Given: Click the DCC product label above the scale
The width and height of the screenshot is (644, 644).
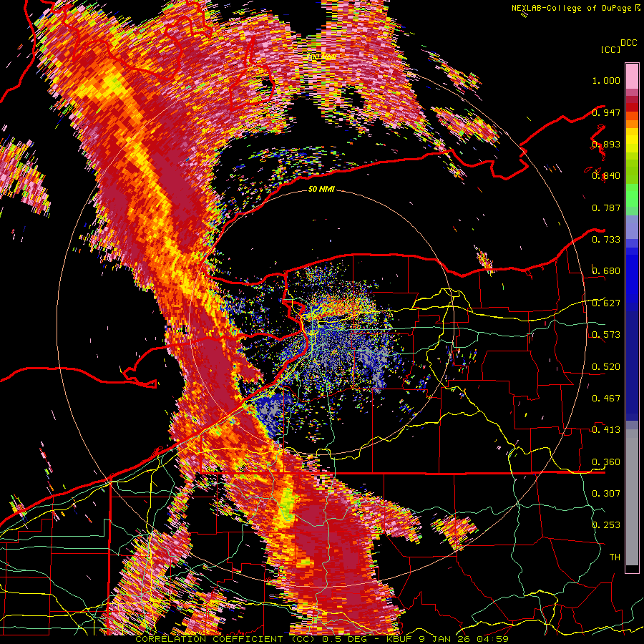Looking at the screenshot, I should tap(629, 43).
